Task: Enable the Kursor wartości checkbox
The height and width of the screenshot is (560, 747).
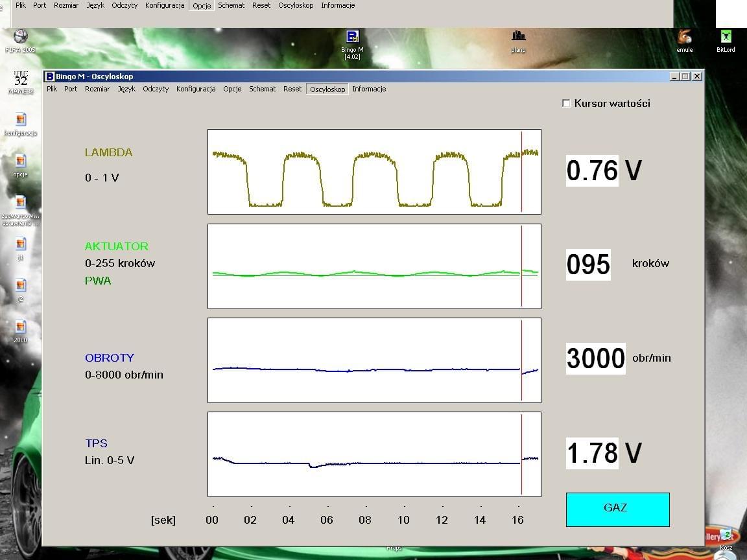Action: pyautogui.click(x=566, y=104)
